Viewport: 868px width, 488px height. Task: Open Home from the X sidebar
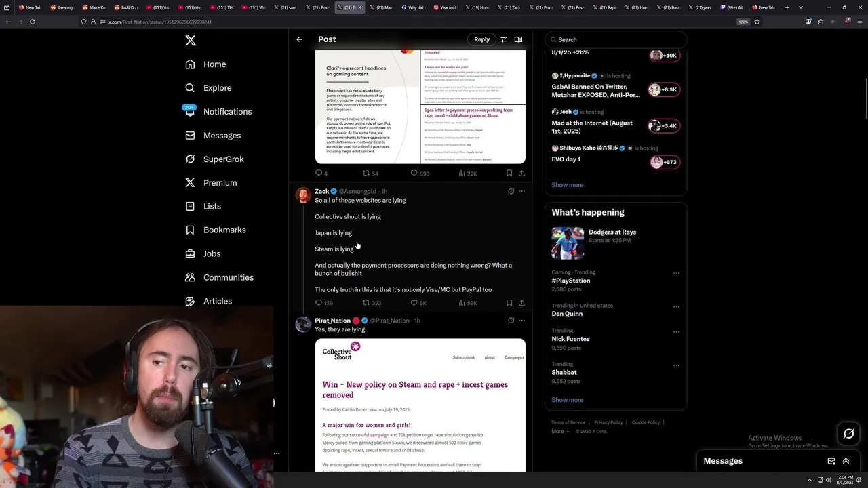click(205, 64)
